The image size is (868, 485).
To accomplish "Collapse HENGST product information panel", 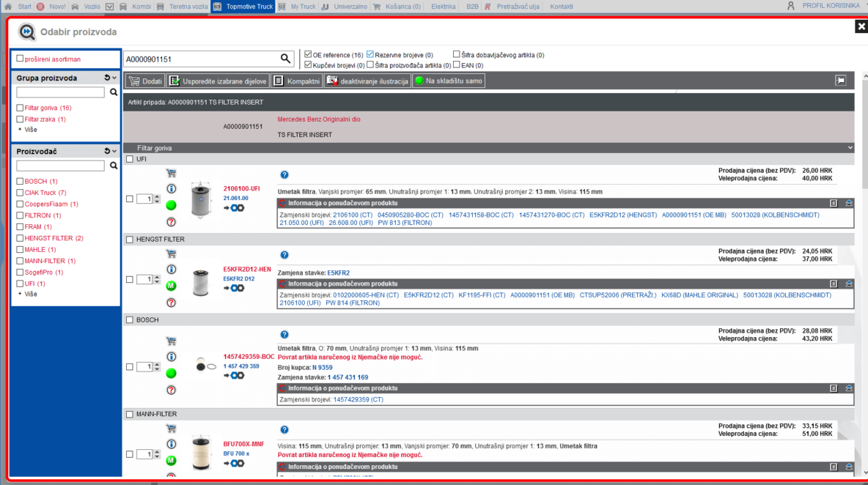I will coord(849,284).
